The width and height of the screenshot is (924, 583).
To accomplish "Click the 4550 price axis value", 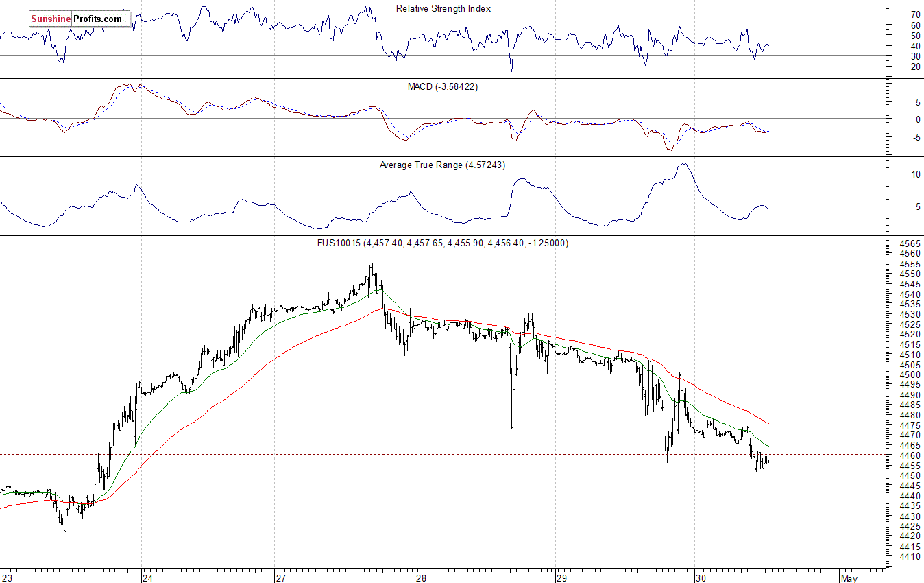I will point(909,274).
